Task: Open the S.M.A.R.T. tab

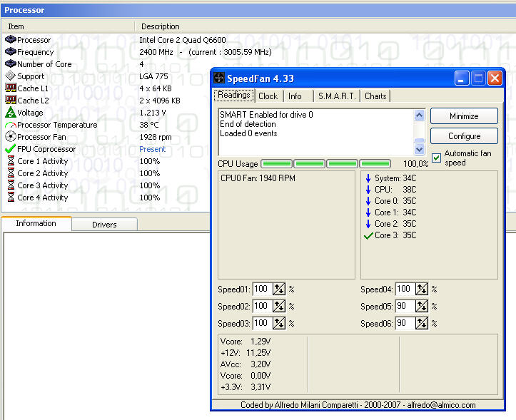Action: tap(337, 96)
